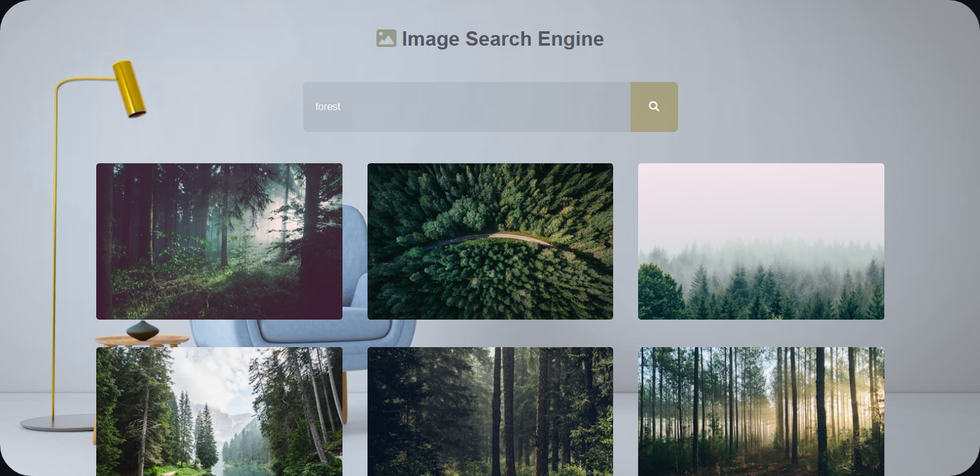980x476 pixels.
Task: Open the mountain lake between trees thumbnail
Action: click(219, 412)
